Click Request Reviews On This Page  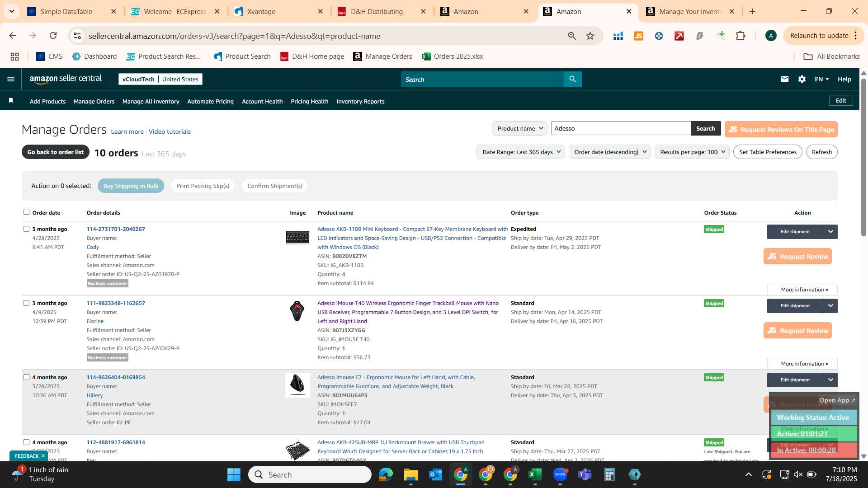tap(781, 129)
